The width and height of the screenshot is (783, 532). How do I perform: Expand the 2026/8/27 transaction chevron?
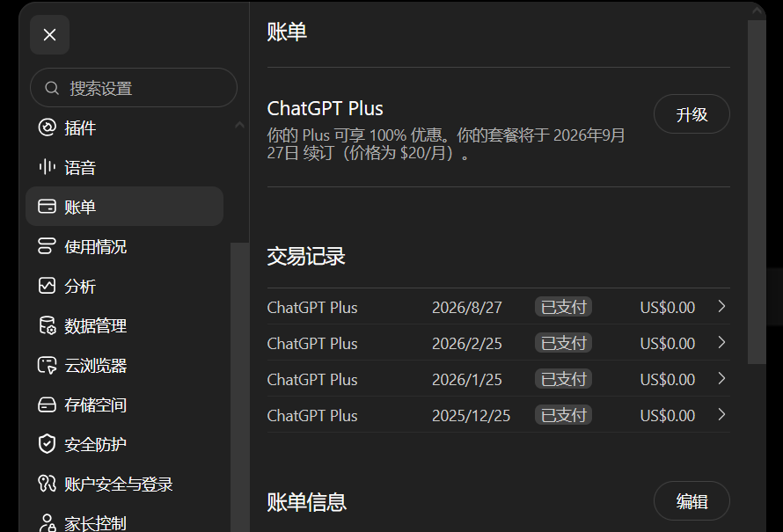point(721,306)
